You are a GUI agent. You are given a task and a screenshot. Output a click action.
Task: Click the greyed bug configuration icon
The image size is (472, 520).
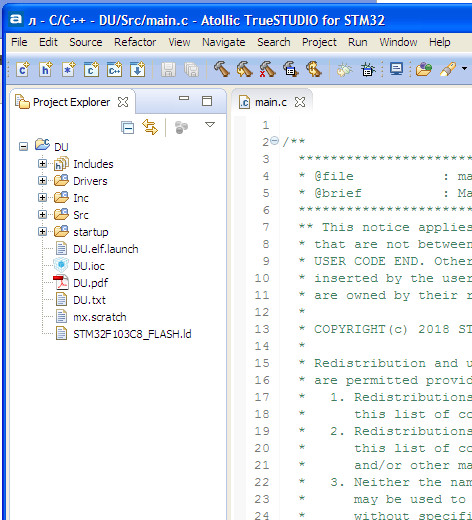(344, 70)
